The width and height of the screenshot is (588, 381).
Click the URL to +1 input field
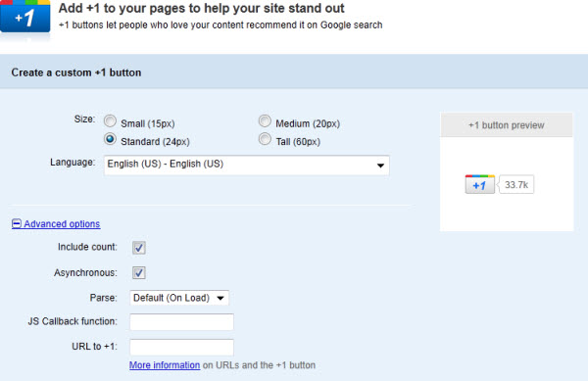click(182, 347)
